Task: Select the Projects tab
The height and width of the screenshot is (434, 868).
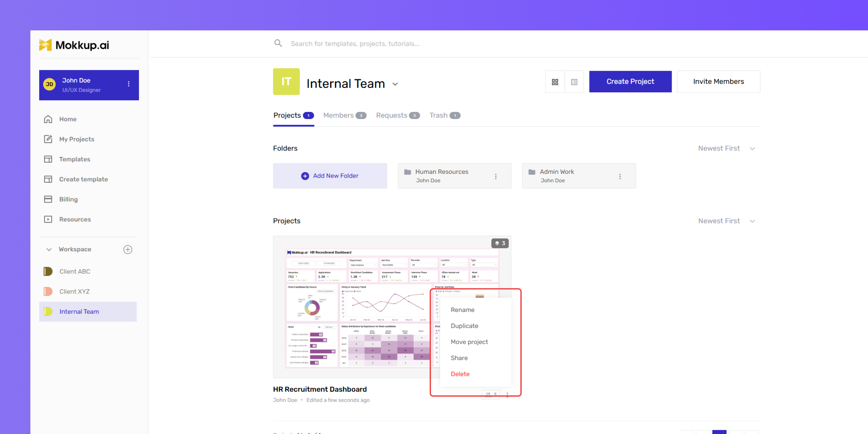Action: 293,115
